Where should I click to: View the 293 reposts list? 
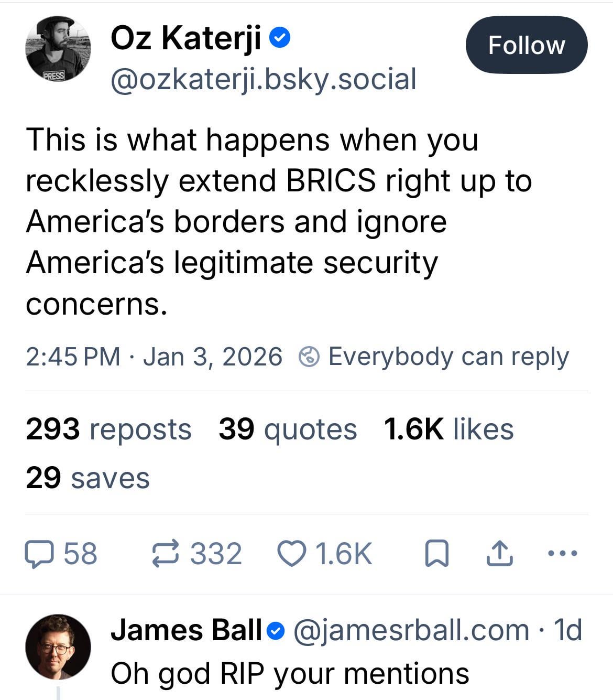(x=108, y=429)
